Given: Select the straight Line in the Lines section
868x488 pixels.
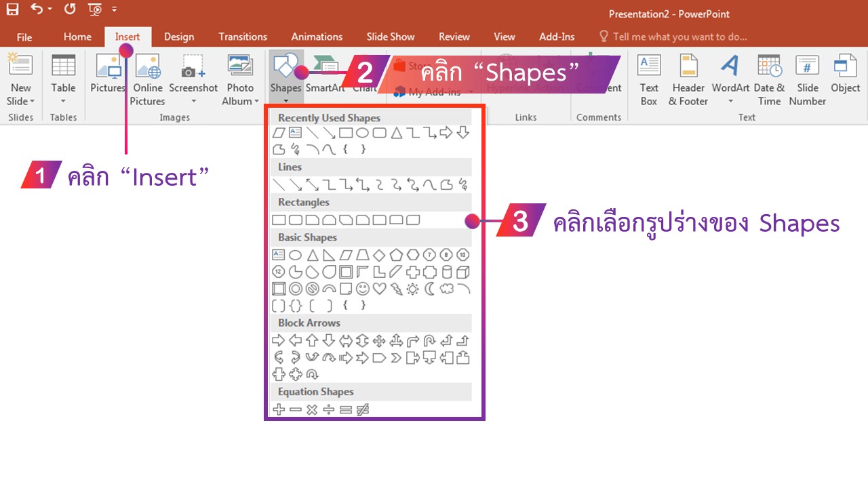Looking at the screenshot, I should (x=278, y=184).
